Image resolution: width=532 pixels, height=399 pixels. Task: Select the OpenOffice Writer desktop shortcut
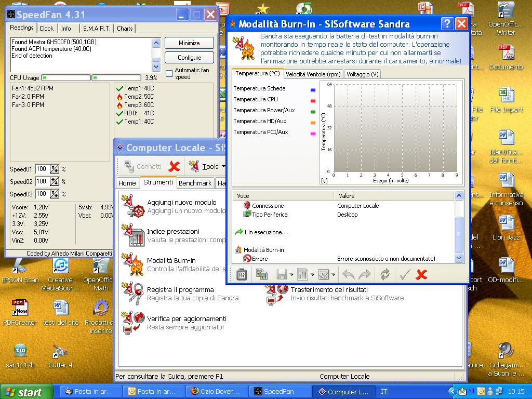point(506,19)
